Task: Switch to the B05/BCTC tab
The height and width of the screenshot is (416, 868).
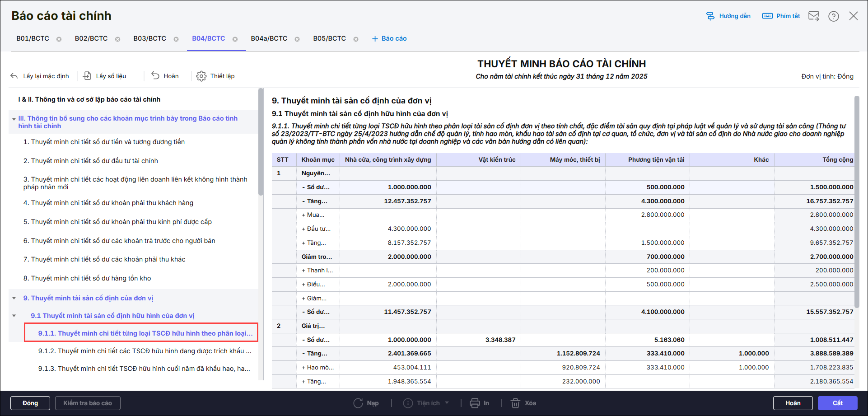Action: click(x=329, y=38)
